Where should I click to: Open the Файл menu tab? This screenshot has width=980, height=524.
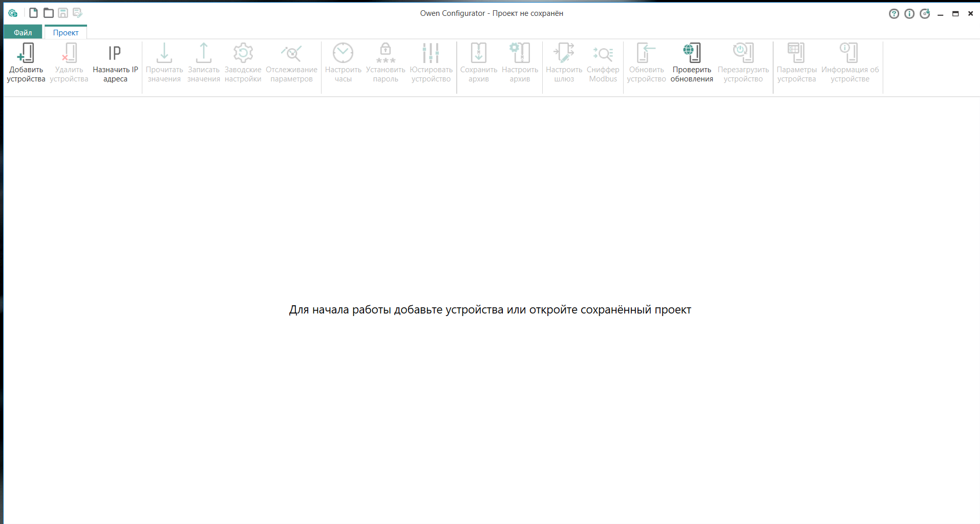tap(23, 32)
